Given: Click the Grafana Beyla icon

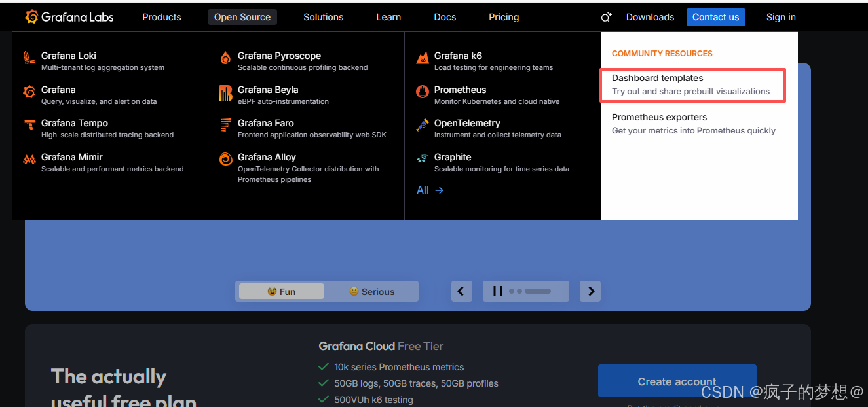Looking at the screenshot, I should coord(225,94).
